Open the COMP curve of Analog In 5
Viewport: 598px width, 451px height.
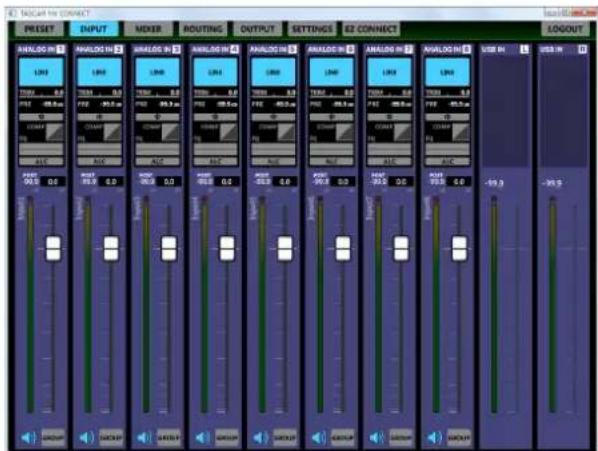[x=286, y=132]
